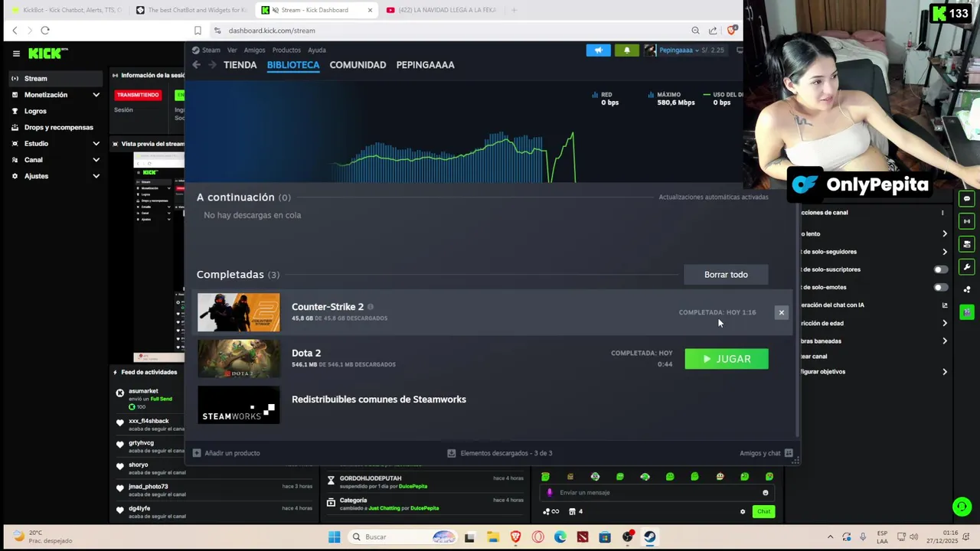Screen dimensions: 980x551
Task: Click the Borrar todo button
Action: (x=726, y=275)
